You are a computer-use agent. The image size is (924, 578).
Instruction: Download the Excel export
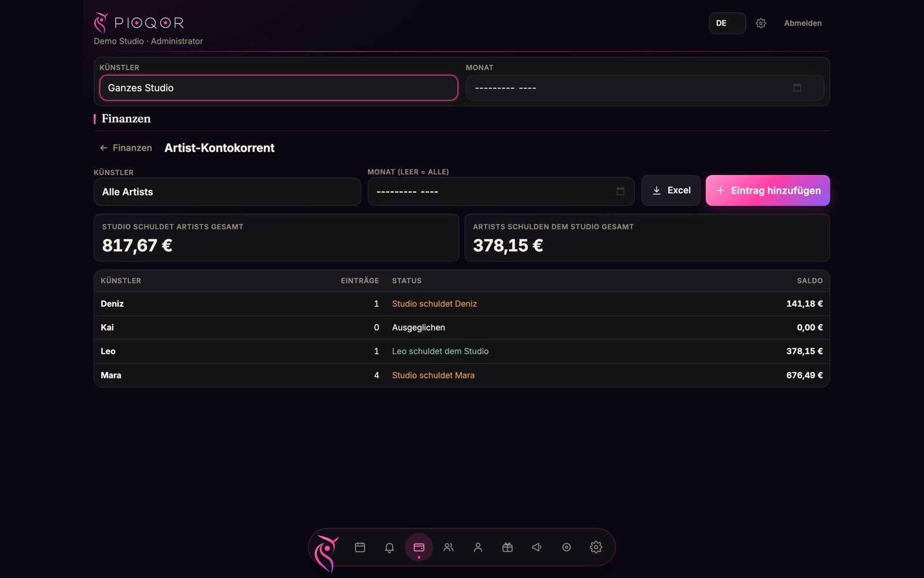click(x=670, y=190)
